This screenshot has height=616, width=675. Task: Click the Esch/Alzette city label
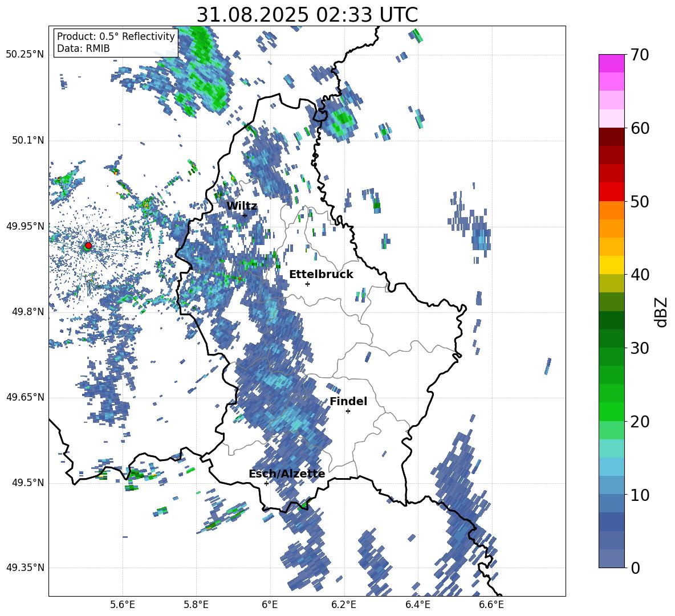click(287, 474)
